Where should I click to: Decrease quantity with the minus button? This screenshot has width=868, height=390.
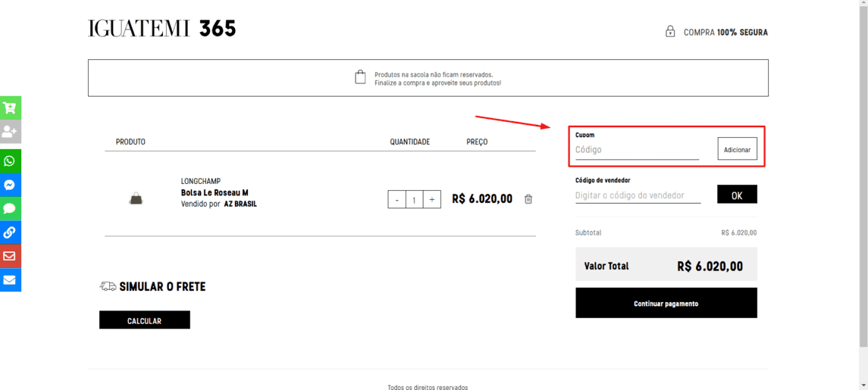click(x=397, y=199)
